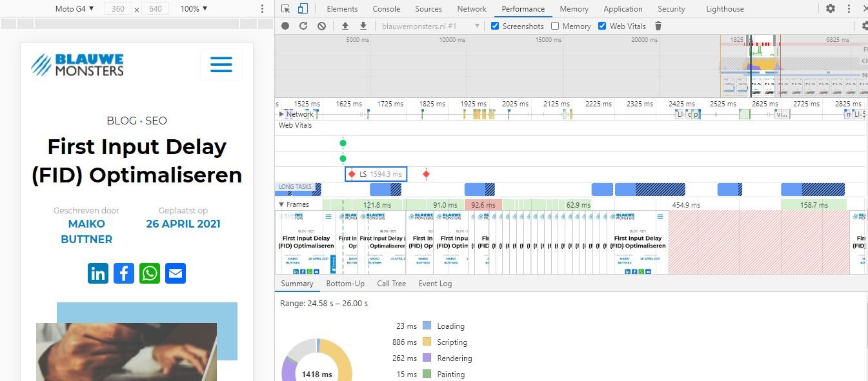868x381 pixels.
Task: Follow the BLOG category link
Action: click(x=121, y=121)
